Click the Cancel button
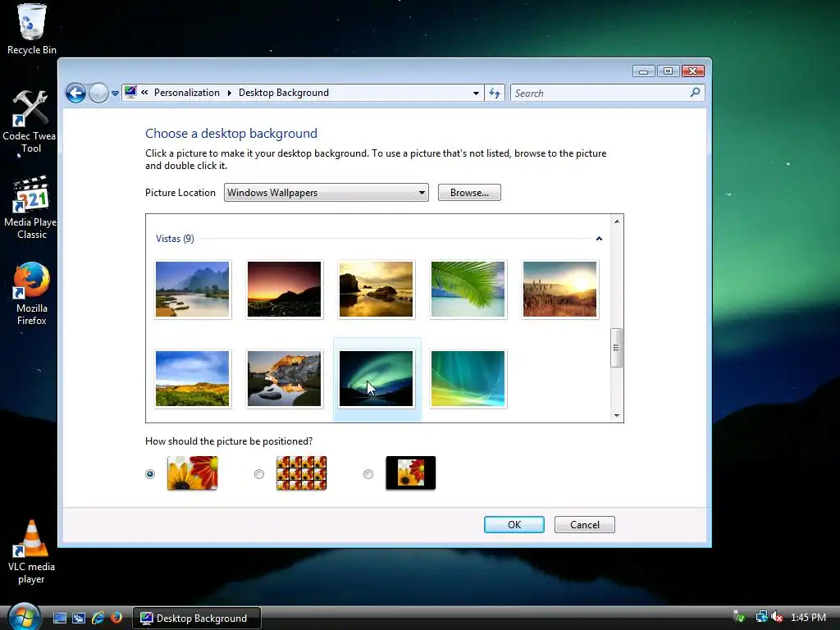Image resolution: width=840 pixels, height=630 pixels. pos(584,525)
